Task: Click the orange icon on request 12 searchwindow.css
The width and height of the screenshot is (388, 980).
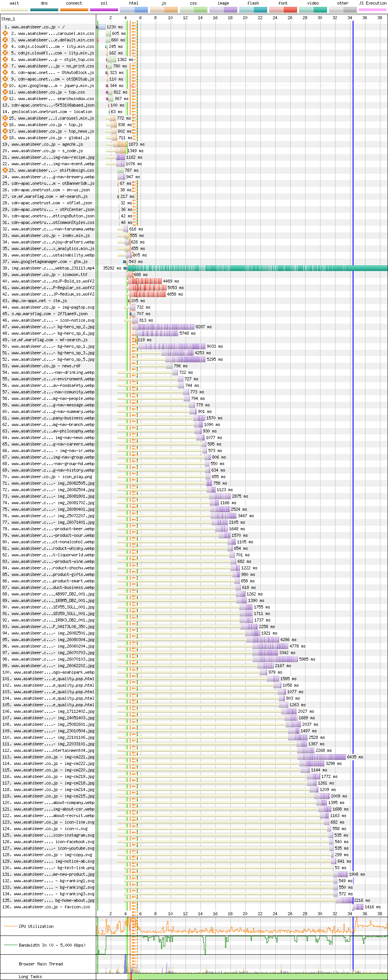Action: pyautogui.click(x=5, y=99)
